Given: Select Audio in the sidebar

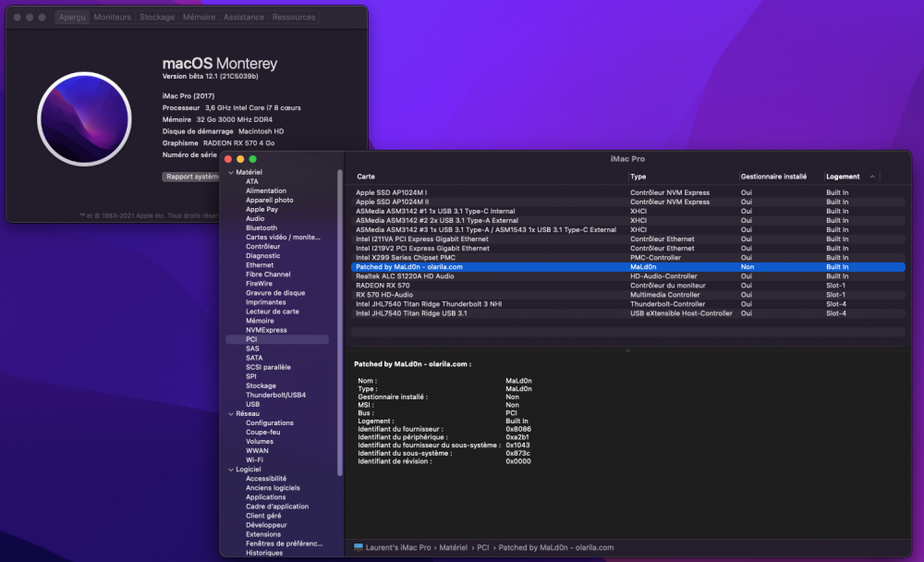Looking at the screenshot, I should [255, 219].
